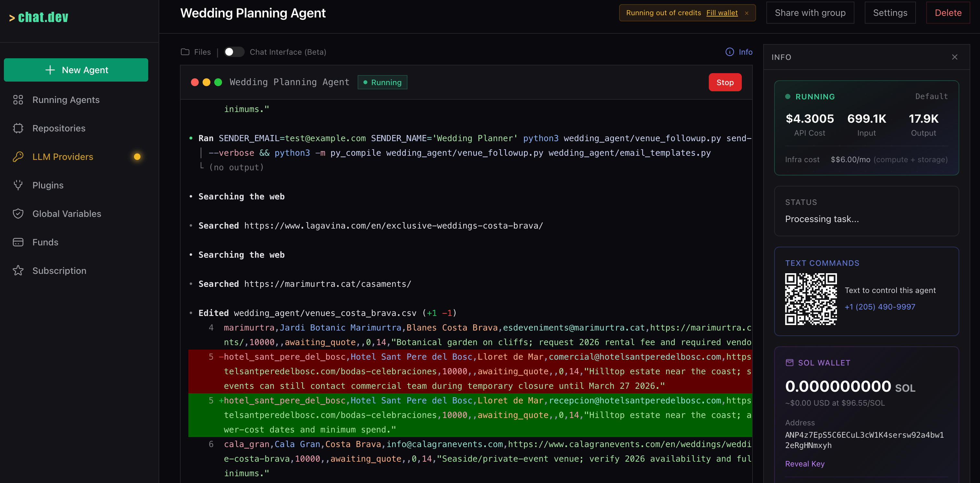Click the yellow terminal window dot
Viewport: 980px width, 483px height.
(x=206, y=82)
